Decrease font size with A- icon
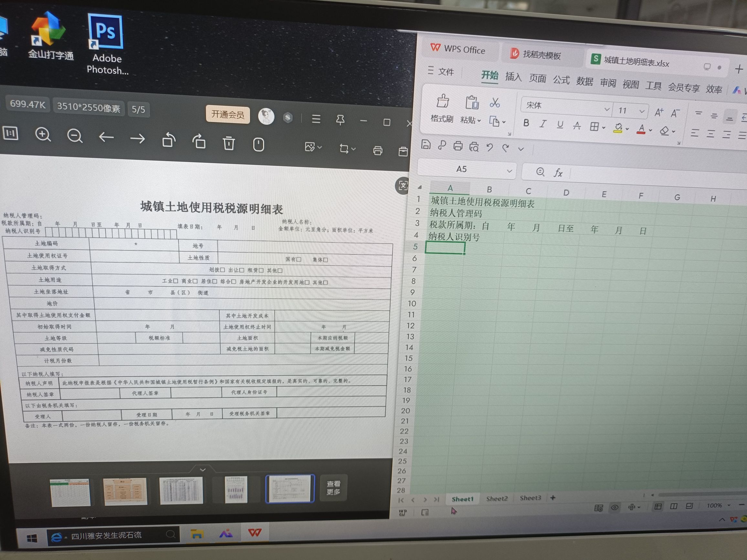The width and height of the screenshot is (747, 560). coord(675,113)
